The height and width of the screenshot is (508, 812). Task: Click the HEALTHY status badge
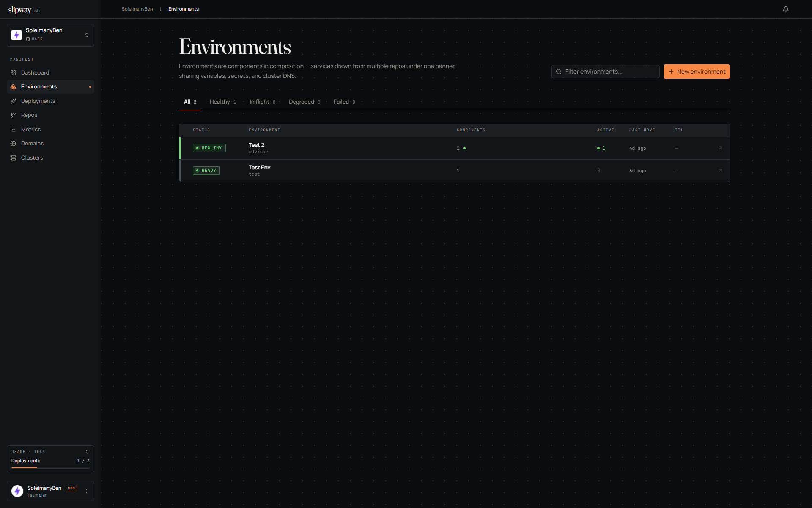click(209, 148)
